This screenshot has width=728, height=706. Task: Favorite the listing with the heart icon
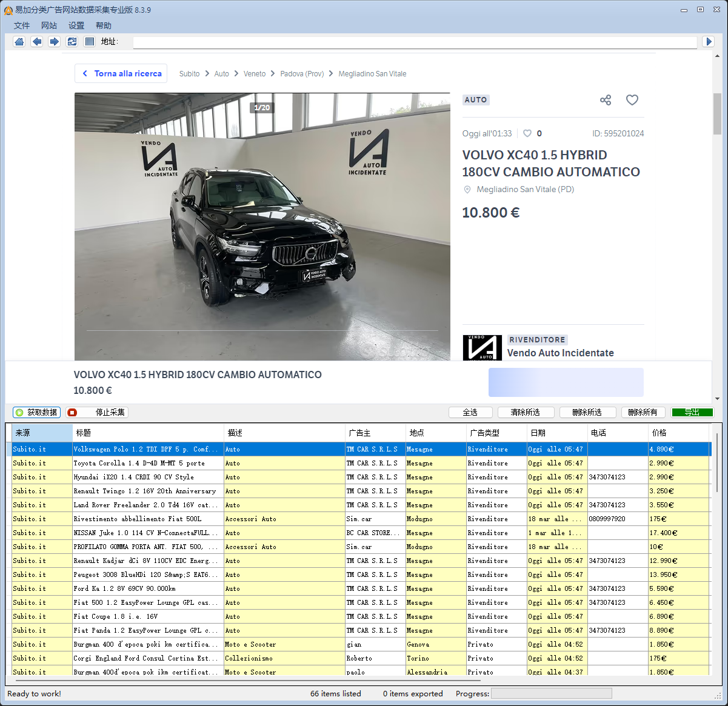point(632,100)
